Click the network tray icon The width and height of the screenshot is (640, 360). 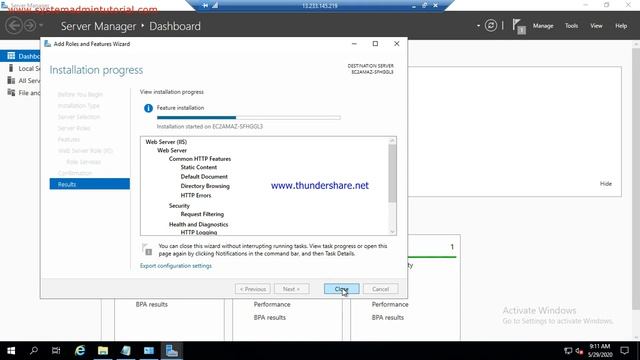pyautogui.click(x=568, y=351)
